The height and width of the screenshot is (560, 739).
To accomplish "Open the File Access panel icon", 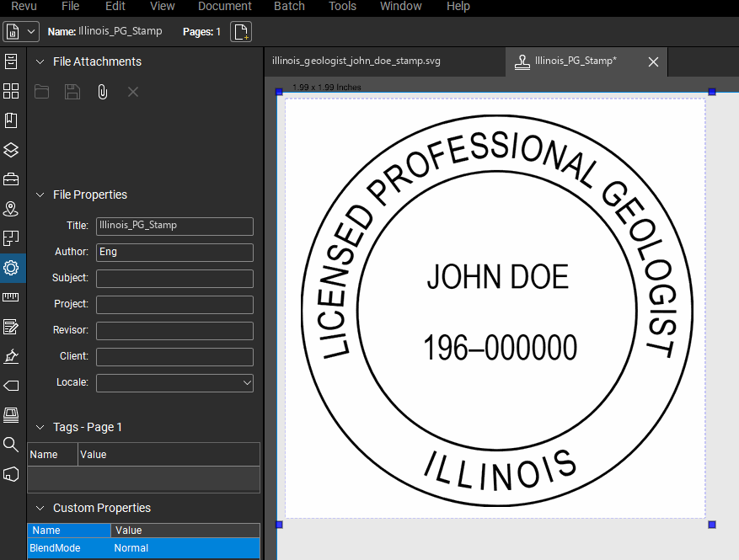I will tap(11, 61).
